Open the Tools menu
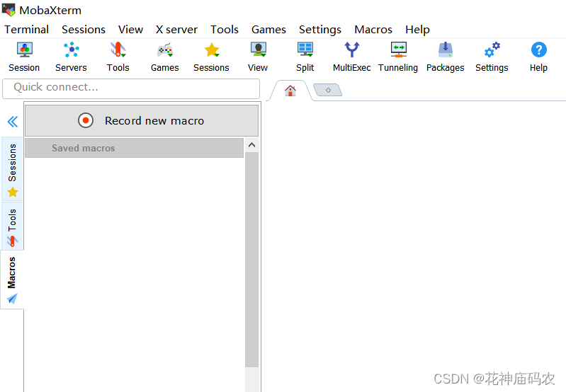Image resolution: width=566 pixels, height=392 pixels. (225, 29)
